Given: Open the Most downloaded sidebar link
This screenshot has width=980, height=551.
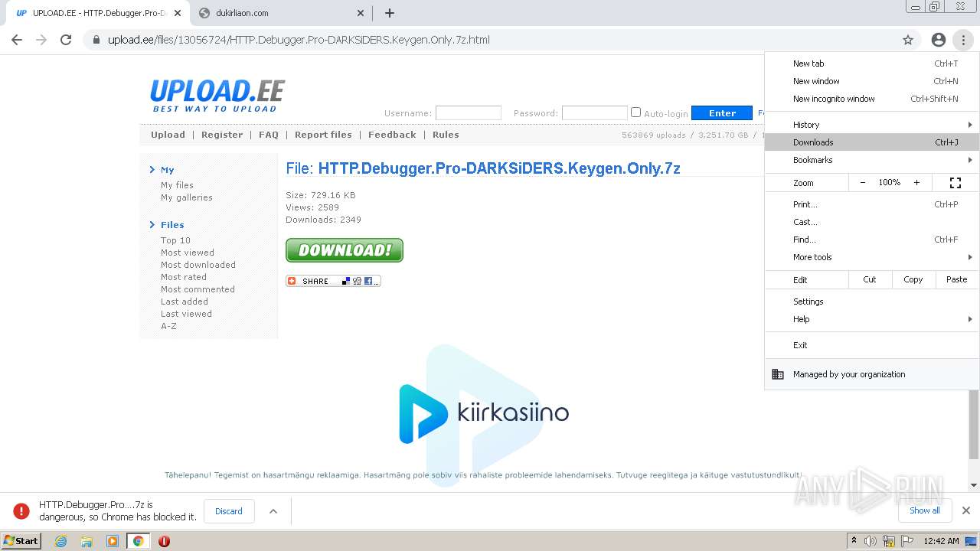Looking at the screenshot, I should pos(198,265).
